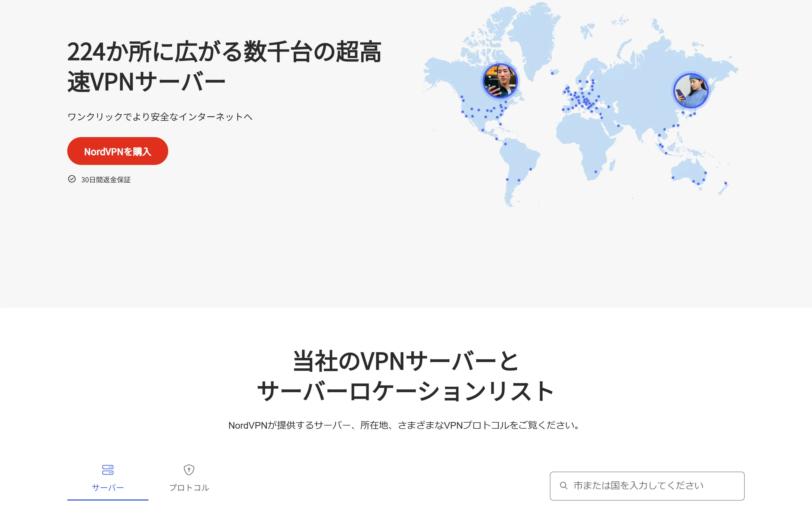This screenshot has height=520, width=812.
Task: Click the magnifier icon in search box
Action: click(563, 486)
